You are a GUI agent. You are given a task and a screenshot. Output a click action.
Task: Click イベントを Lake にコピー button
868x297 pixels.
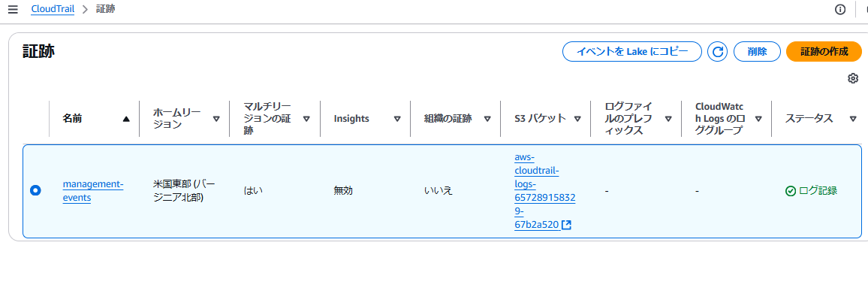coord(632,52)
